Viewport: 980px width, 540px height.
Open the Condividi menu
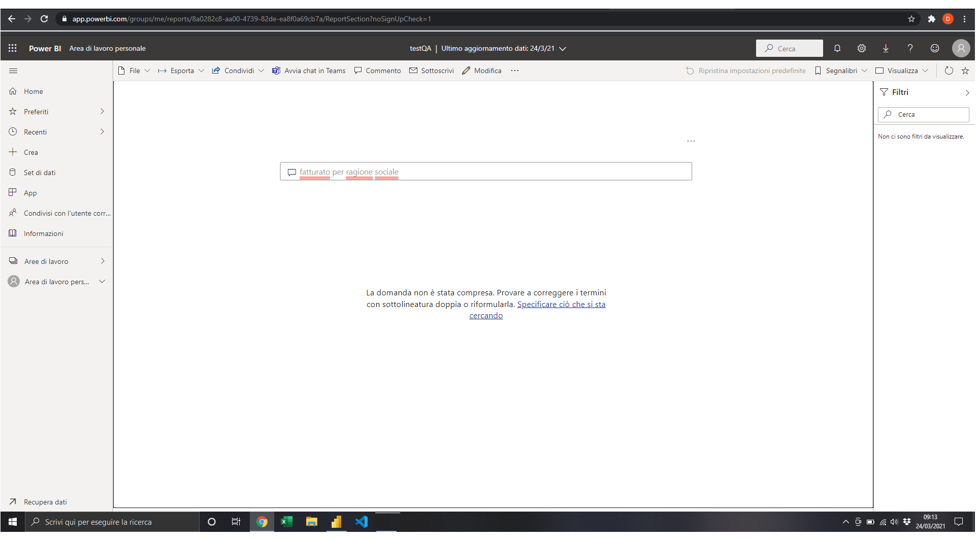tap(239, 71)
